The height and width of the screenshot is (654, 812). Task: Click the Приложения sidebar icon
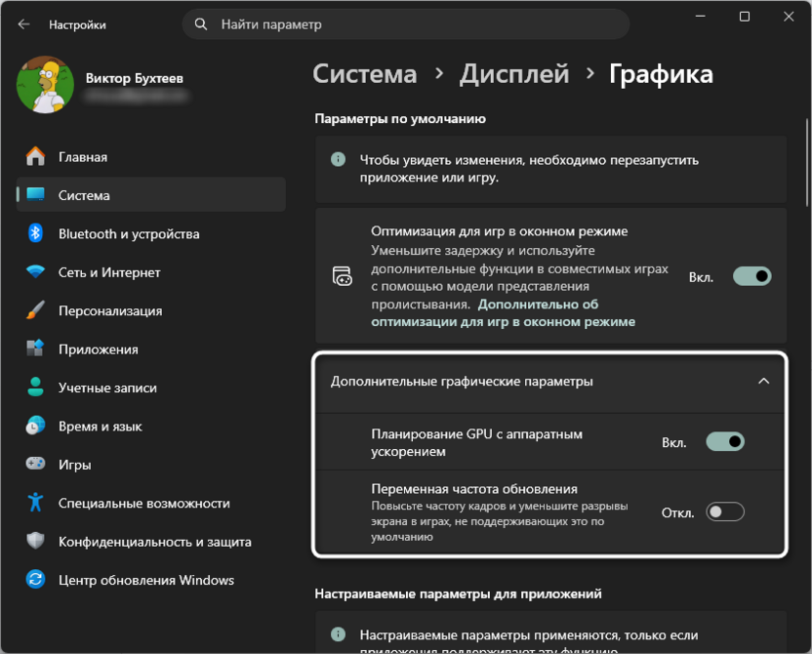click(x=37, y=348)
